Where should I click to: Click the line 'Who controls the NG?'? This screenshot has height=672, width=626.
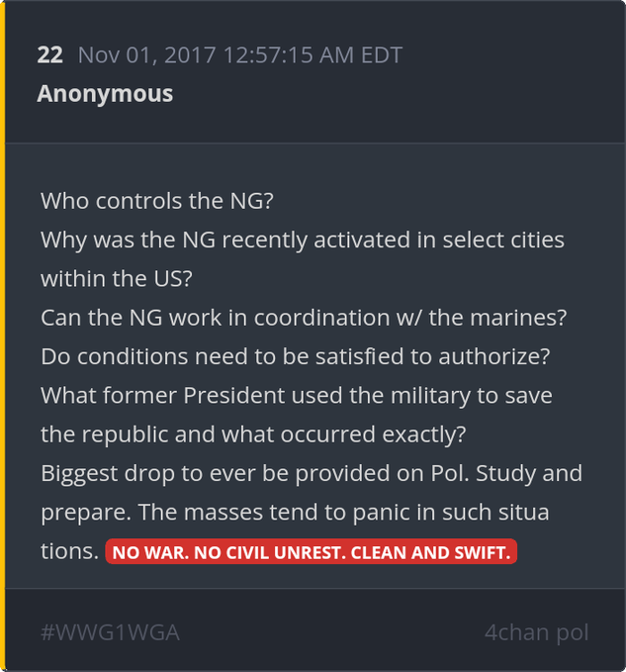tap(156, 201)
